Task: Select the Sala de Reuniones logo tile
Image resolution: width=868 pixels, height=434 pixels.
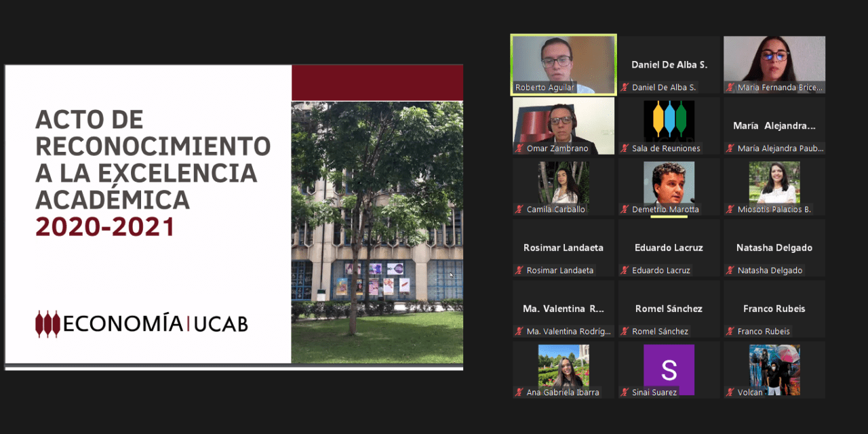Action: [x=669, y=120]
